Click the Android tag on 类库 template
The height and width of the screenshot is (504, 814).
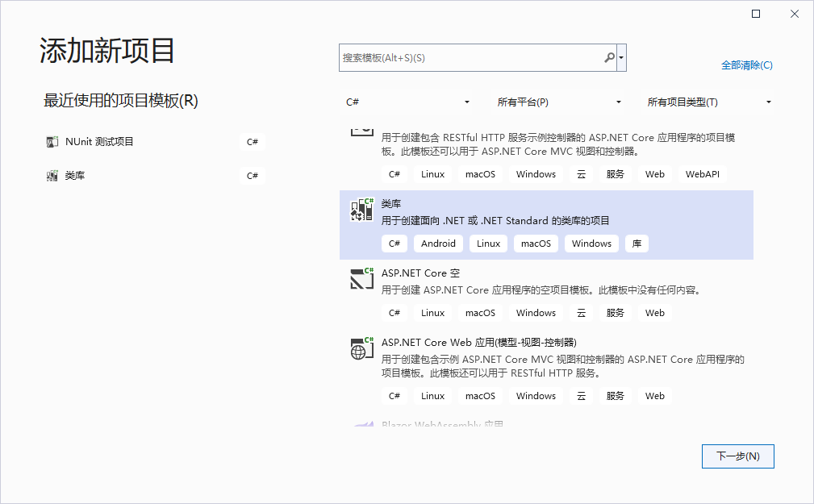[438, 244]
